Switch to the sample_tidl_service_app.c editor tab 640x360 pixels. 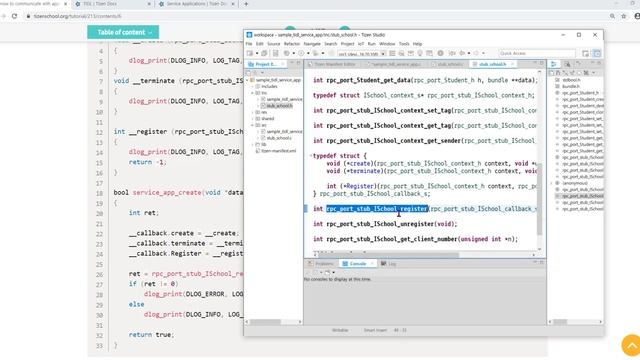click(395, 64)
